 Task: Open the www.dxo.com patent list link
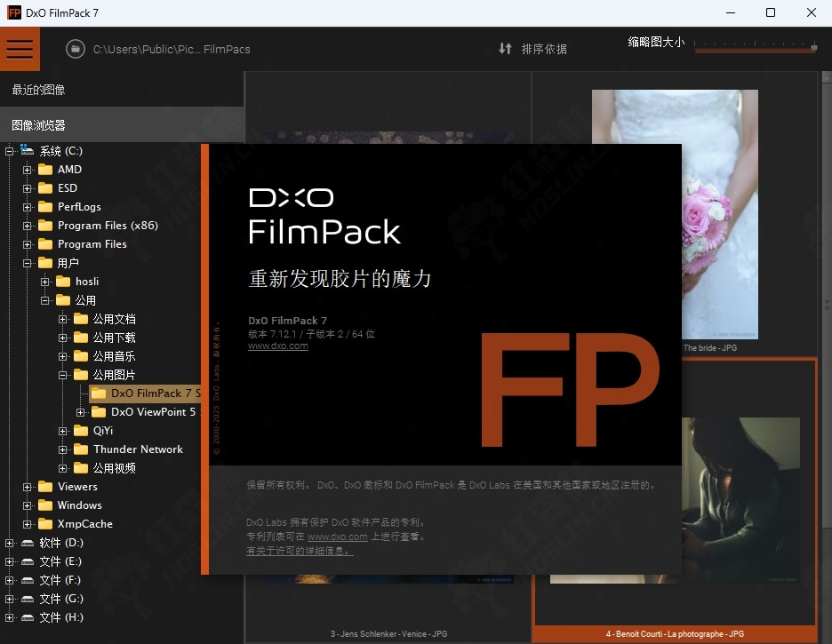(337, 537)
